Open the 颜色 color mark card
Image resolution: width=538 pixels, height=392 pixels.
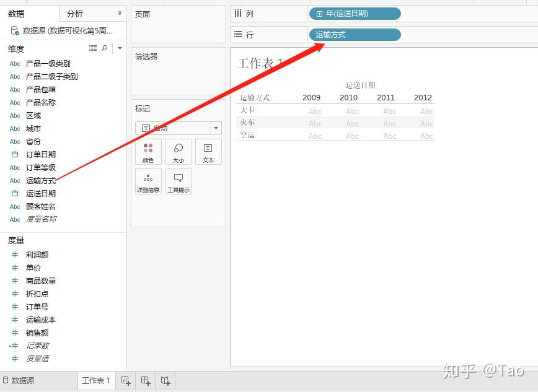[x=148, y=152]
